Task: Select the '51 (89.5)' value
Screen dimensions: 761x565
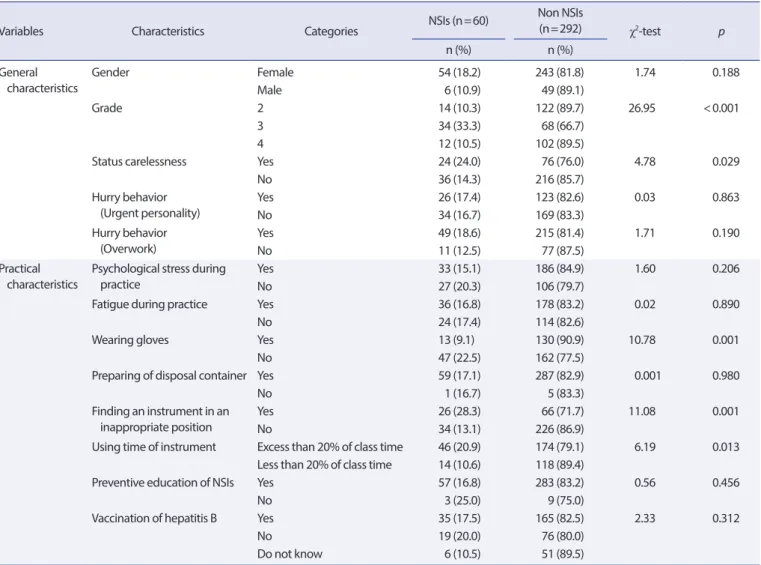Action: click(x=562, y=554)
